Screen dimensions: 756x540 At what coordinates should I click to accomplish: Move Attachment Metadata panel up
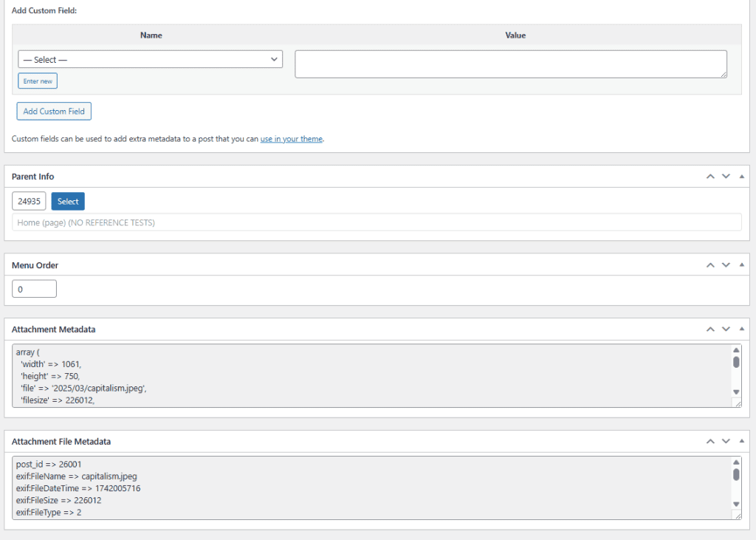710,329
